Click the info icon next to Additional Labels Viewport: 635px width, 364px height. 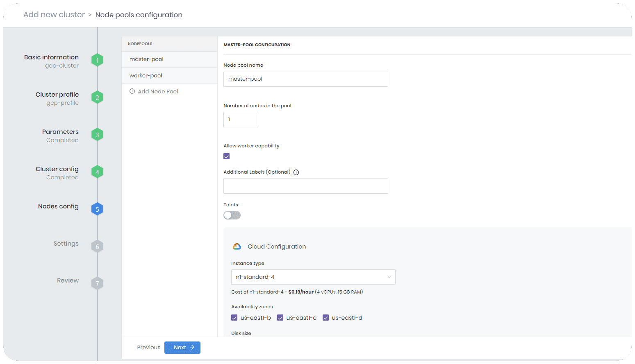coord(296,172)
